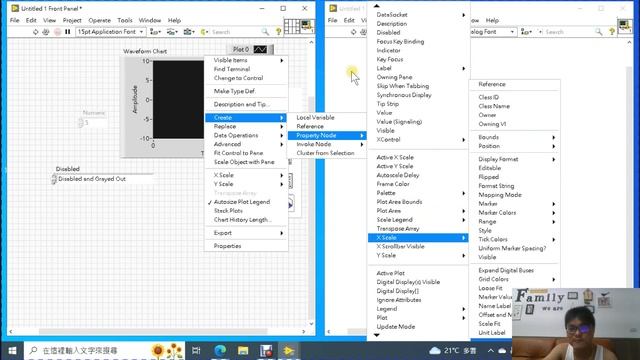640x360 pixels.
Task: Show hidden icons in the system tray
Action: point(491,351)
